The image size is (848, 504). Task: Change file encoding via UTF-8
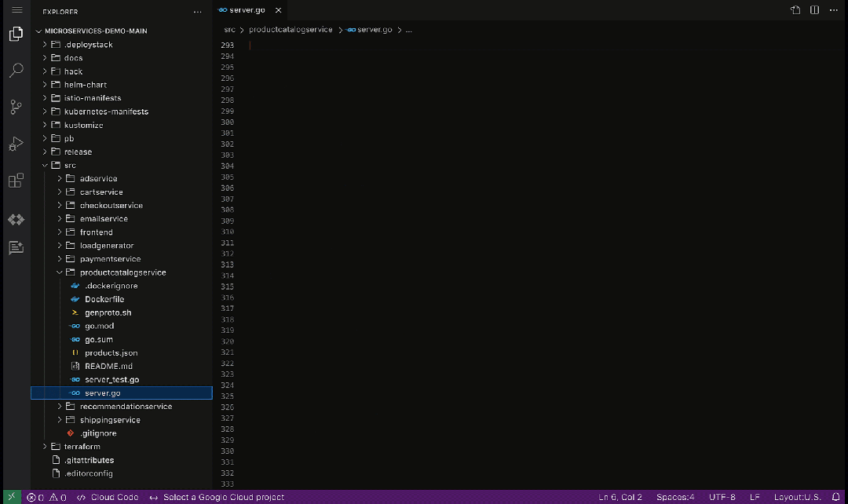pyautogui.click(x=722, y=498)
